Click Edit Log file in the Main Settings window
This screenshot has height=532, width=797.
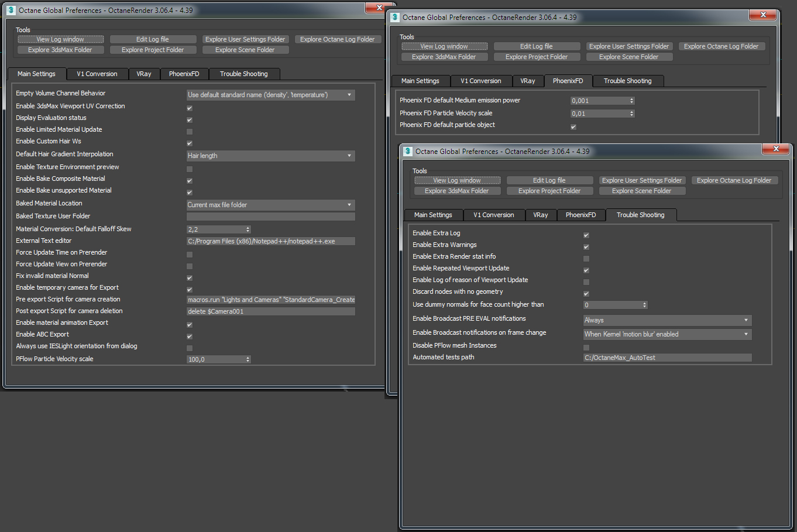(153, 39)
